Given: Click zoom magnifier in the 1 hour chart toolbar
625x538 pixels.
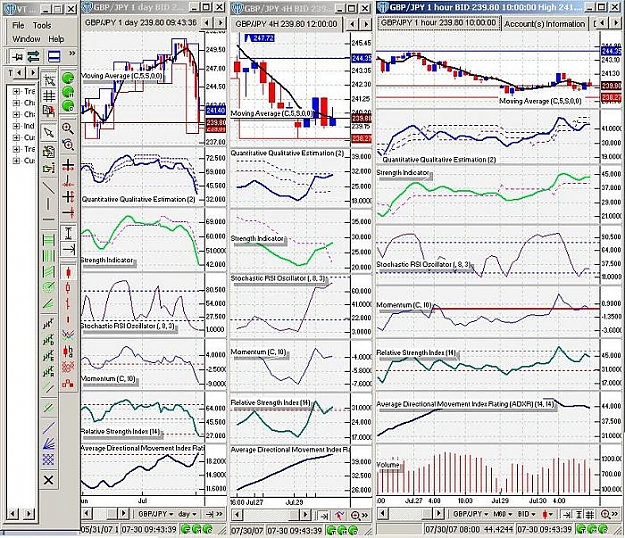Looking at the screenshot, I should (x=605, y=514).
